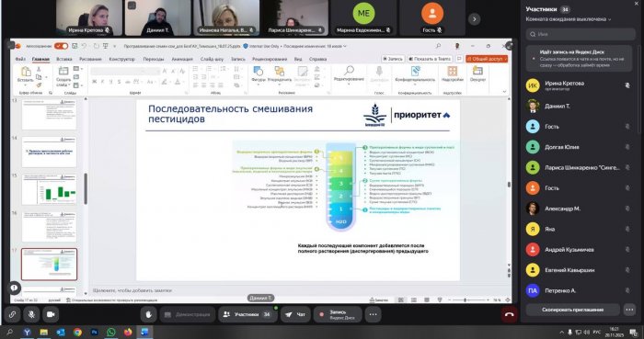Collapse the ribbon with the chevron
The image size is (644, 339).
point(505,92)
